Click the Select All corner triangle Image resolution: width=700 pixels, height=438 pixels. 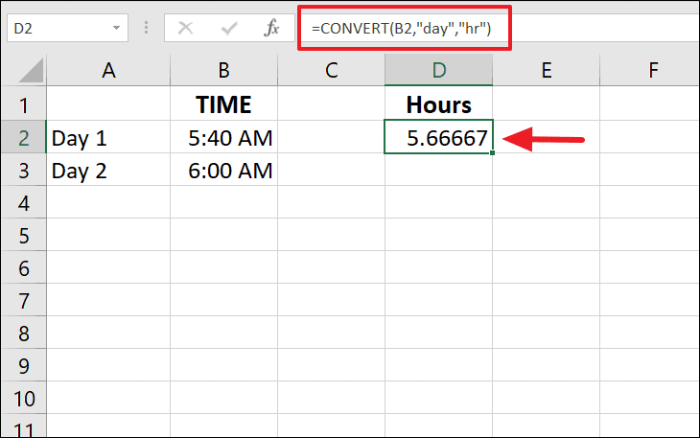coord(31,70)
